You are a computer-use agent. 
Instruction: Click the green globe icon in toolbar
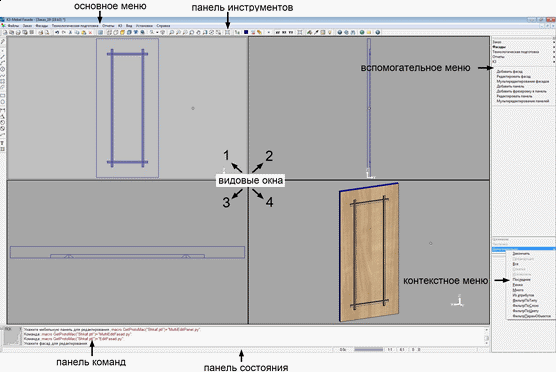(362, 32)
